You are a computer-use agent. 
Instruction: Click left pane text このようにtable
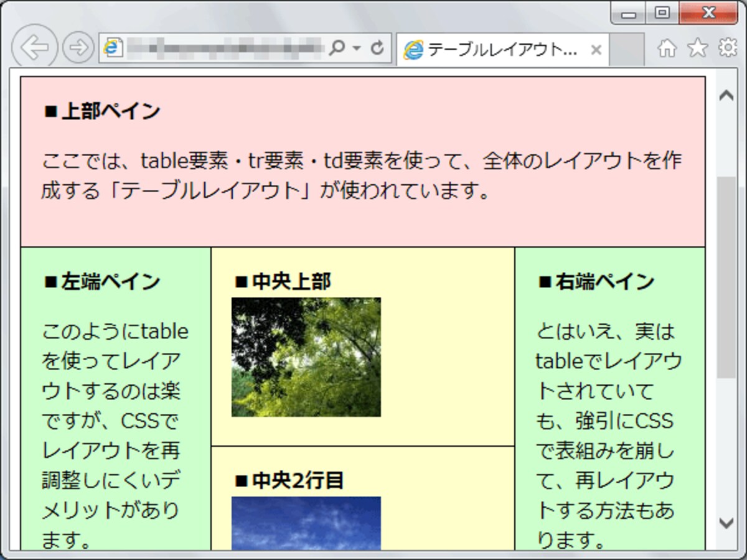115,332
